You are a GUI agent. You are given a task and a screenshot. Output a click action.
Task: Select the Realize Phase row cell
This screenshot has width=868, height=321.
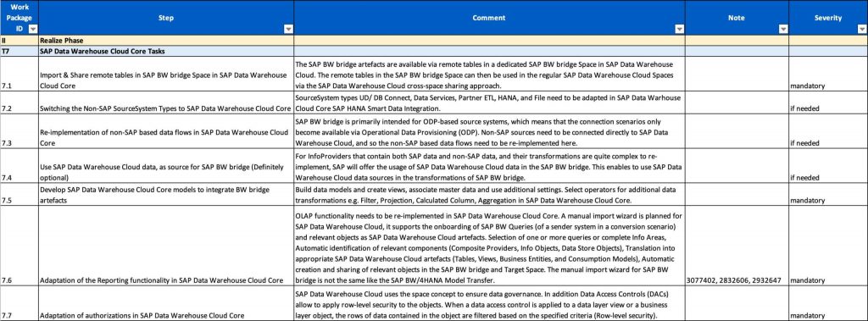[x=166, y=41]
